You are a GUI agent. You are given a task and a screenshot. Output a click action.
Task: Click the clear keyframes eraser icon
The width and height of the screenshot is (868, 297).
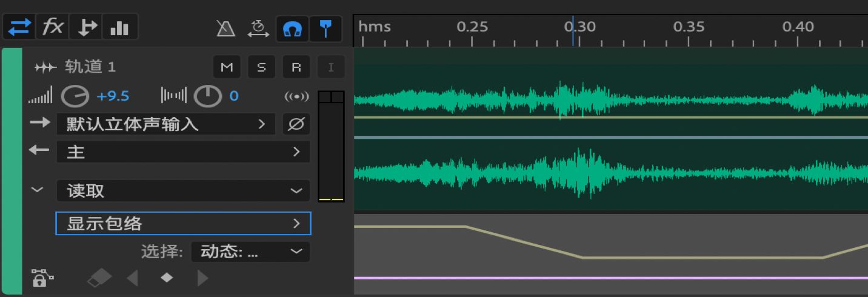[100, 278]
